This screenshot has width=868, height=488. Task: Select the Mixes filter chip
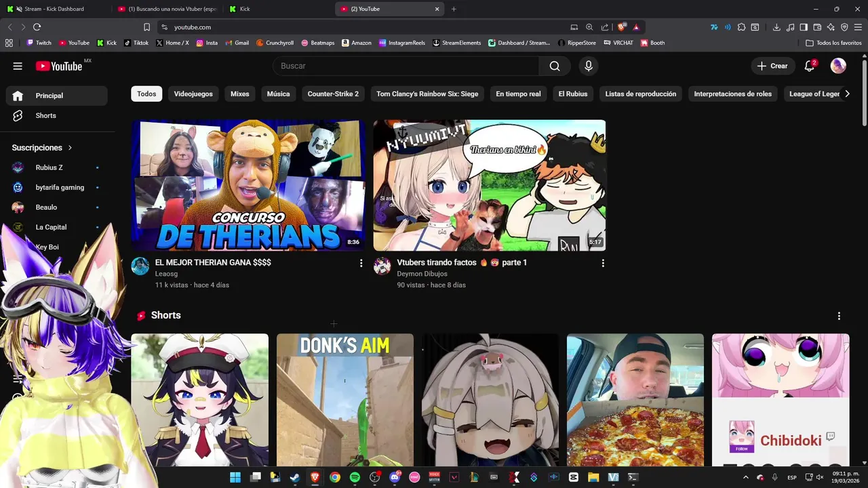[239, 94]
